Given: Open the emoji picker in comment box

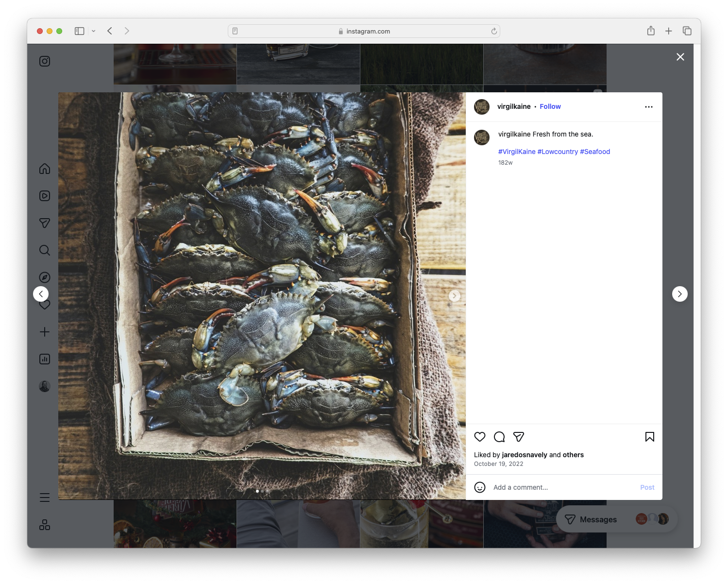Looking at the screenshot, I should (x=480, y=487).
